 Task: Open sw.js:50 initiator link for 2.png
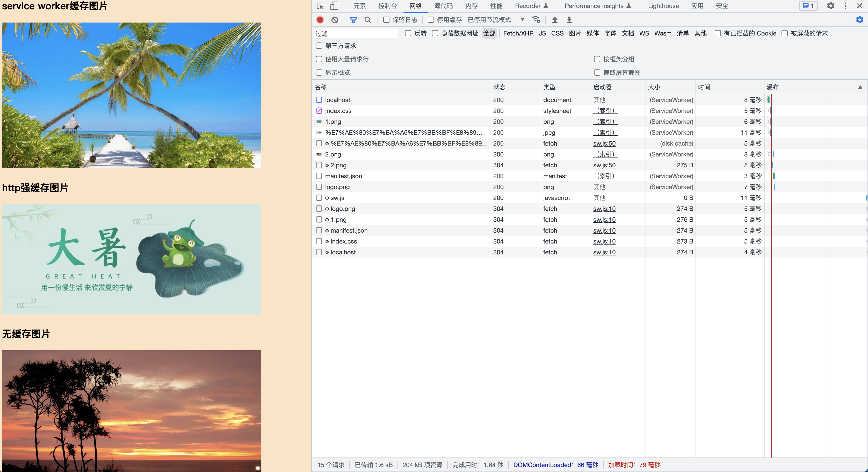click(x=604, y=165)
